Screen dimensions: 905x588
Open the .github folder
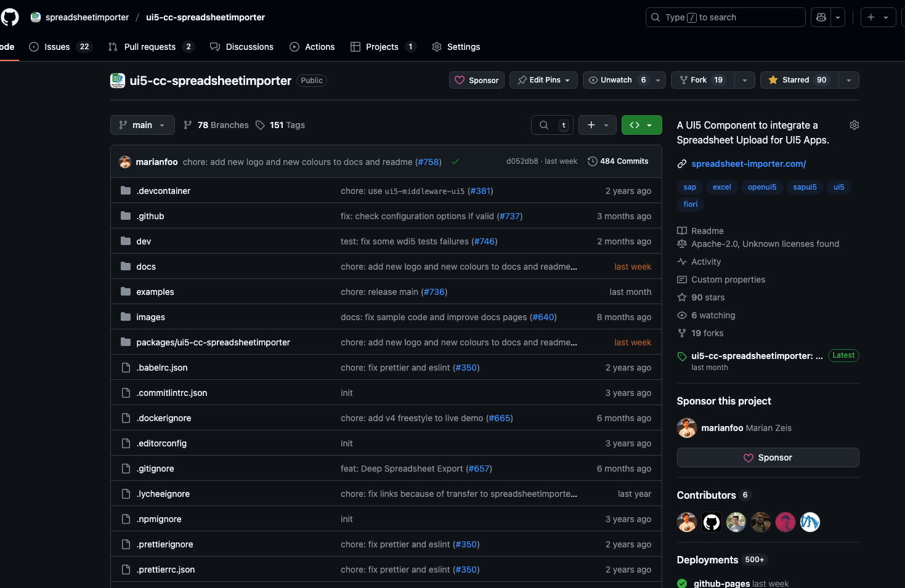[x=150, y=216]
